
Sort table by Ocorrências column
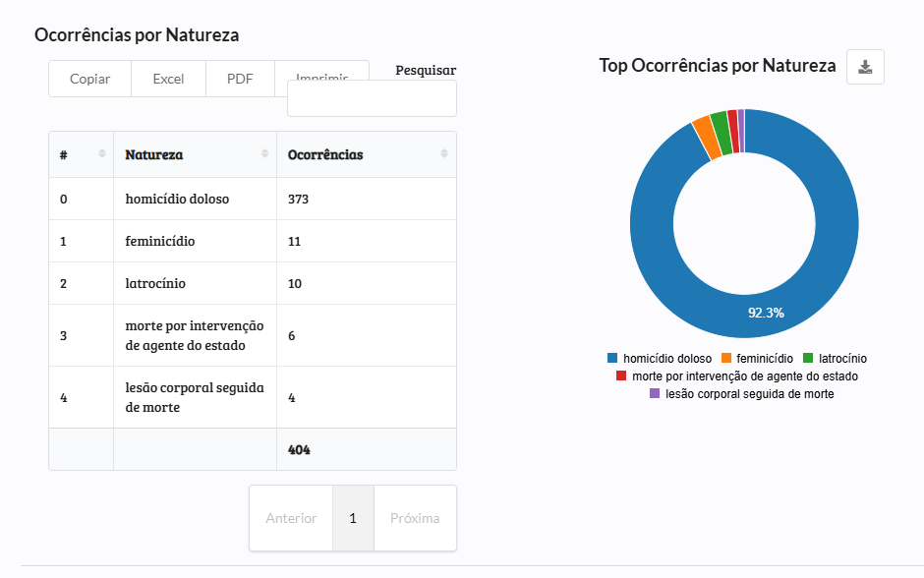pyautogui.click(x=366, y=154)
